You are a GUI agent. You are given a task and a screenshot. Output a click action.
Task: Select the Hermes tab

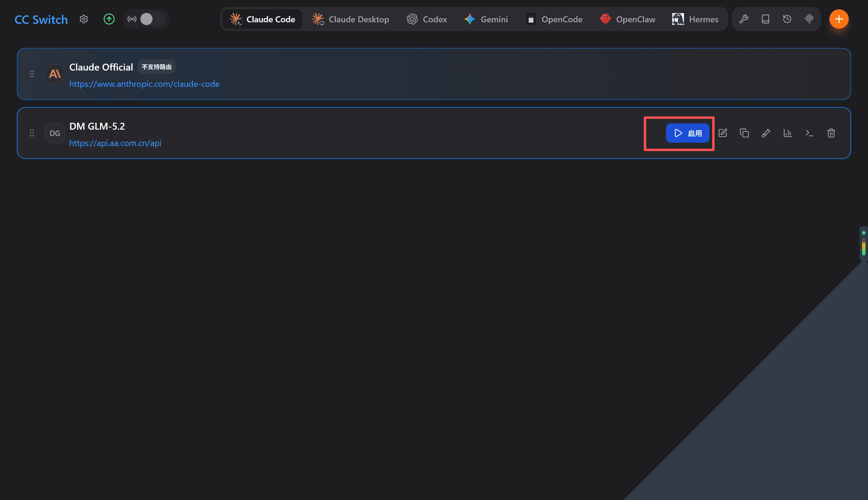click(x=695, y=19)
